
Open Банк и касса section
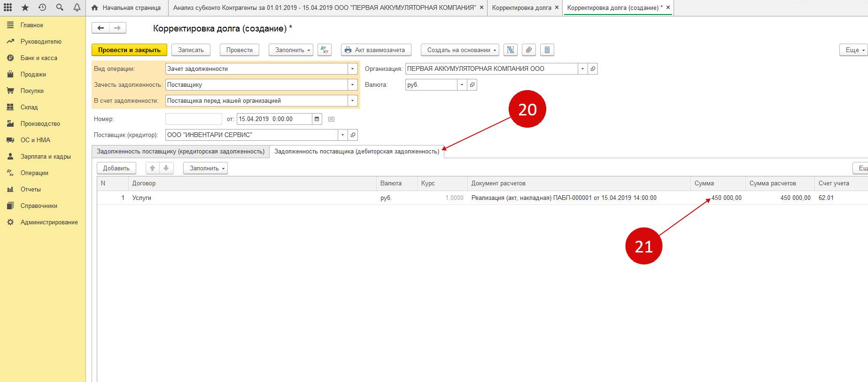[x=43, y=58]
